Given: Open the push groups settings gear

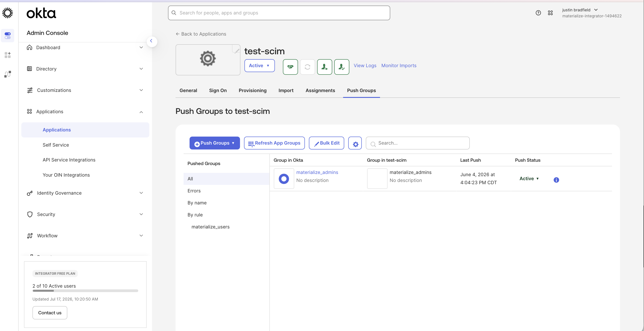Looking at the screenshot, I should click(x=355, y=143).
